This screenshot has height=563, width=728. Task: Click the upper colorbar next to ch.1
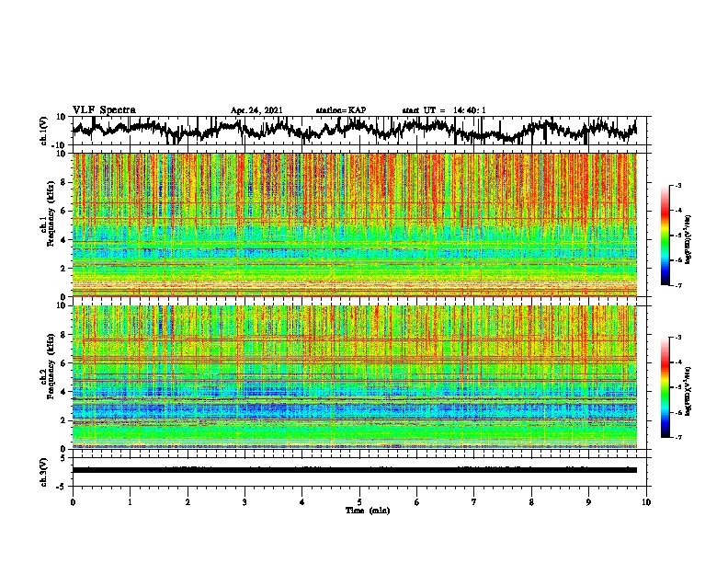click(665, 235)
